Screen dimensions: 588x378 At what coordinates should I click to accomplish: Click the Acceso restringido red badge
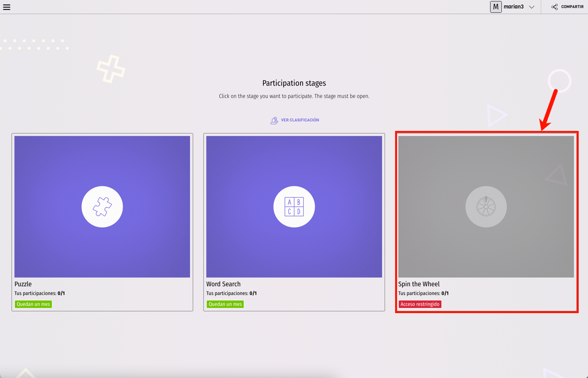[x=420, y=304]
